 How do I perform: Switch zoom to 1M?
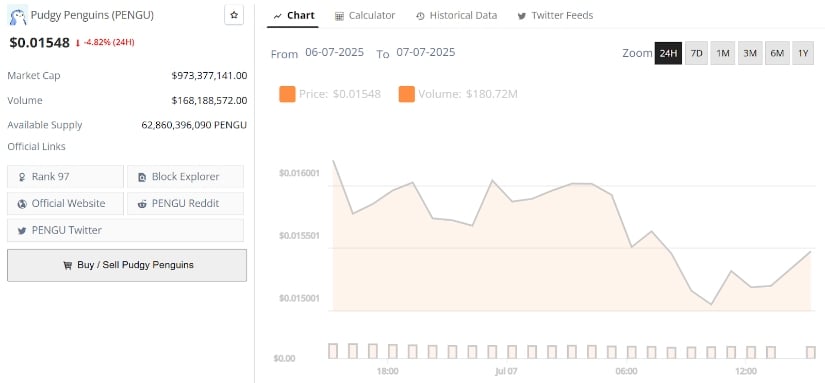(x=723, y=53)
